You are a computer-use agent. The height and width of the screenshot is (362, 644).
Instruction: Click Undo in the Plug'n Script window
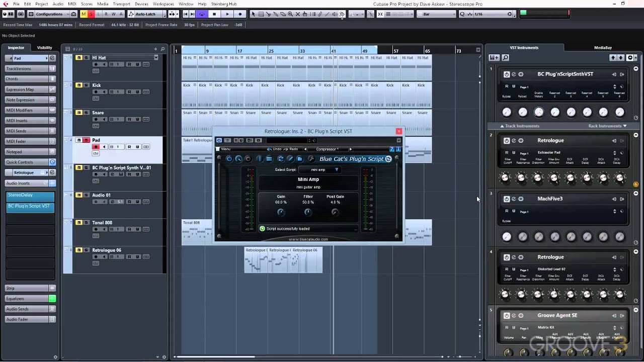click(274, 149)
